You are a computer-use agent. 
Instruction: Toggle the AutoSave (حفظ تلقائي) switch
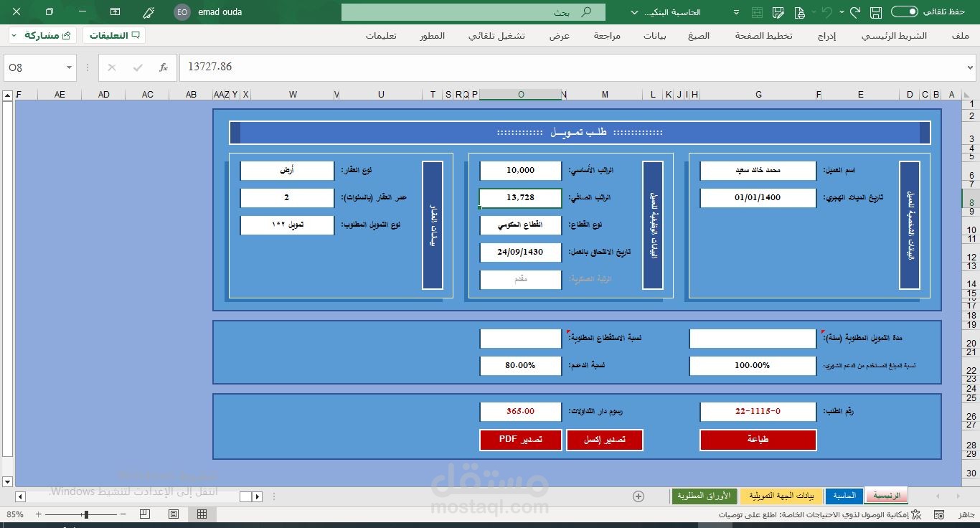904,11
